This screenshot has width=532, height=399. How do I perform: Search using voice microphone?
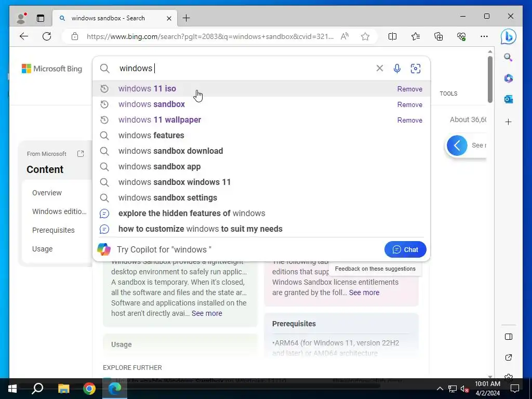click(x=397, y=69)
